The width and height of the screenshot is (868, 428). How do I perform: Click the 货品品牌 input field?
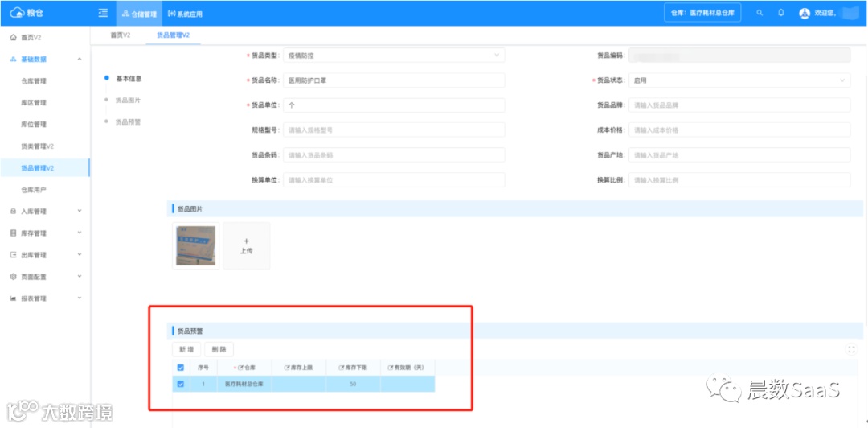[x=739, y=105]
